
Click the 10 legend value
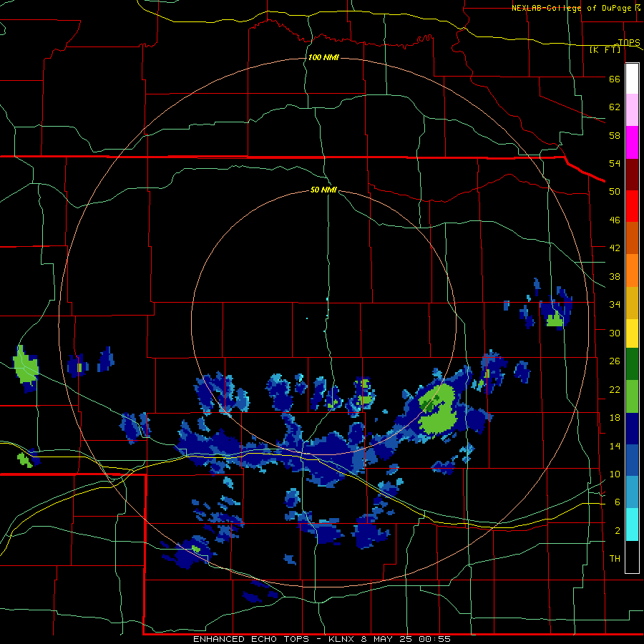click(615, 474)
